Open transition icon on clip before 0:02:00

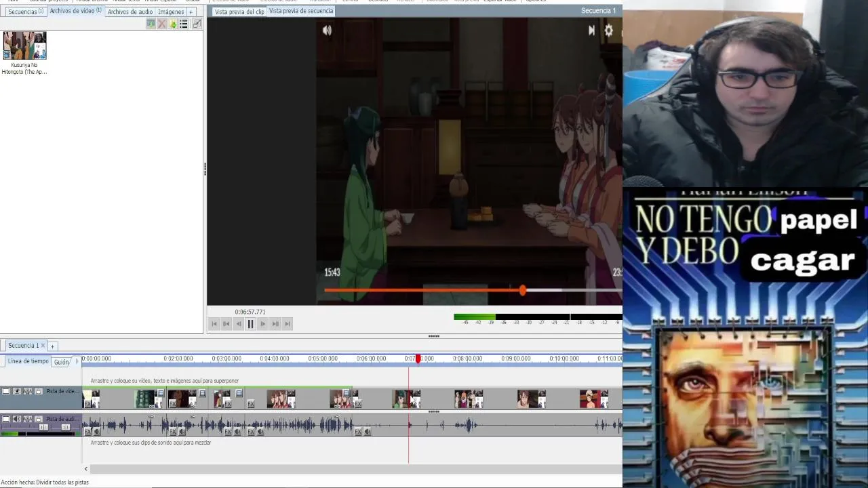point(161,393)
